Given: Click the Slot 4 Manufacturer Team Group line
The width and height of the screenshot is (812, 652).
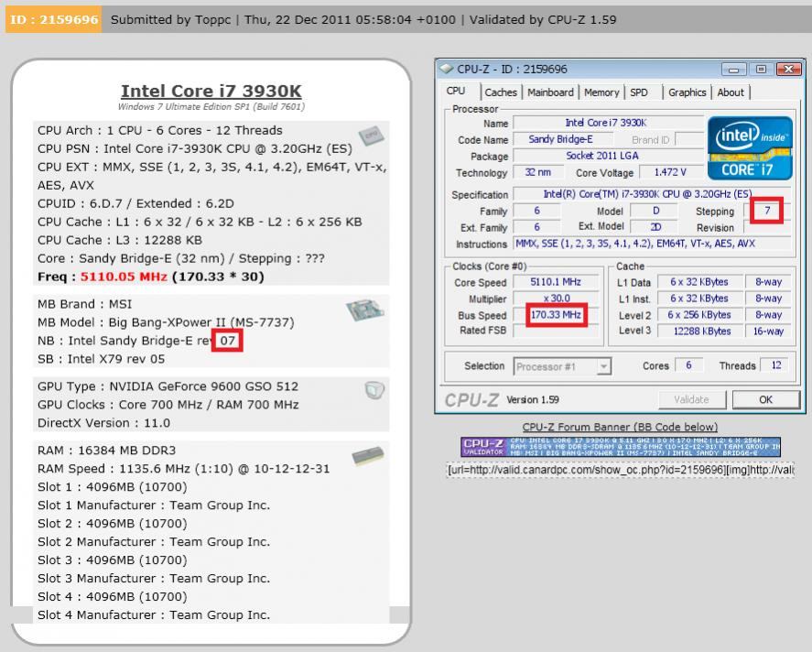Looking at the screenshot, I should (154, 614).
